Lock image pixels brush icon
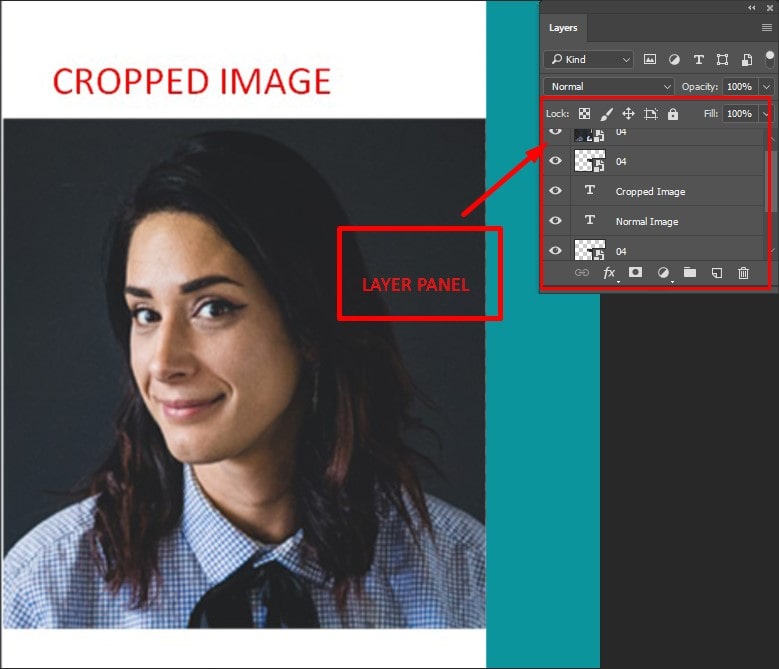This screenshot has width=779, height=669. point(606,114)
